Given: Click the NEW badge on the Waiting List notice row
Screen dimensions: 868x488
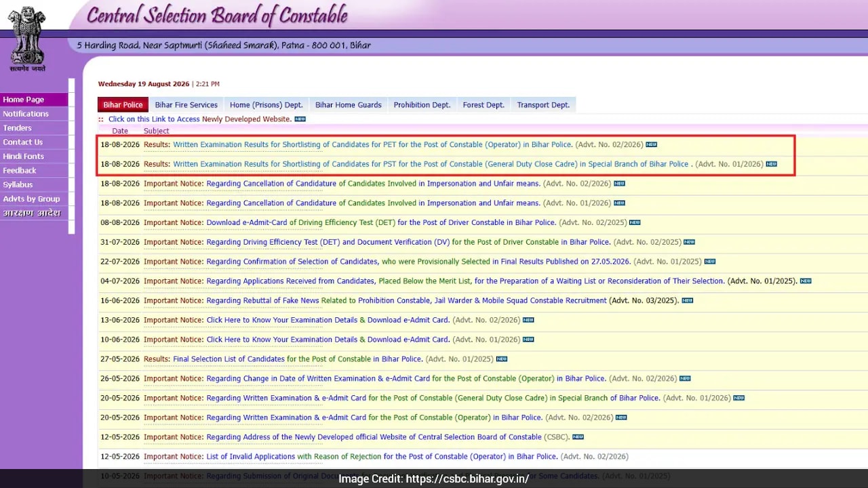Looking at the screenshot, I should [806, 281].
